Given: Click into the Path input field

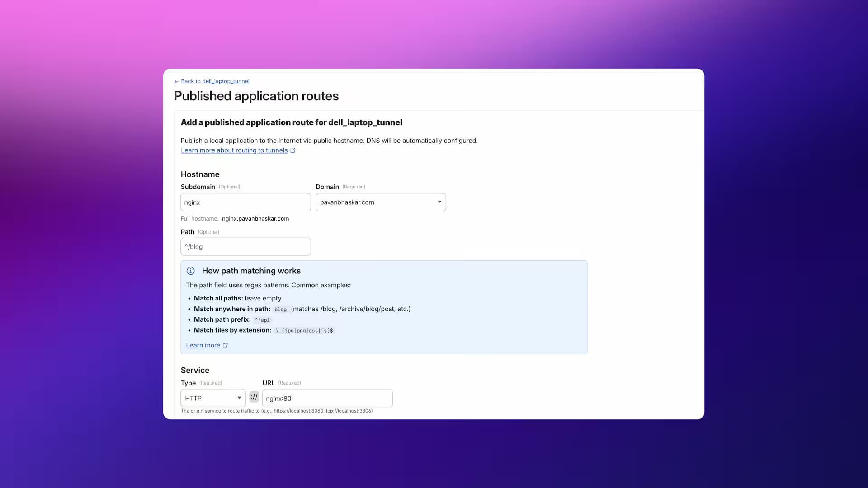Looking at the screenshot, I should coord(245,247).
